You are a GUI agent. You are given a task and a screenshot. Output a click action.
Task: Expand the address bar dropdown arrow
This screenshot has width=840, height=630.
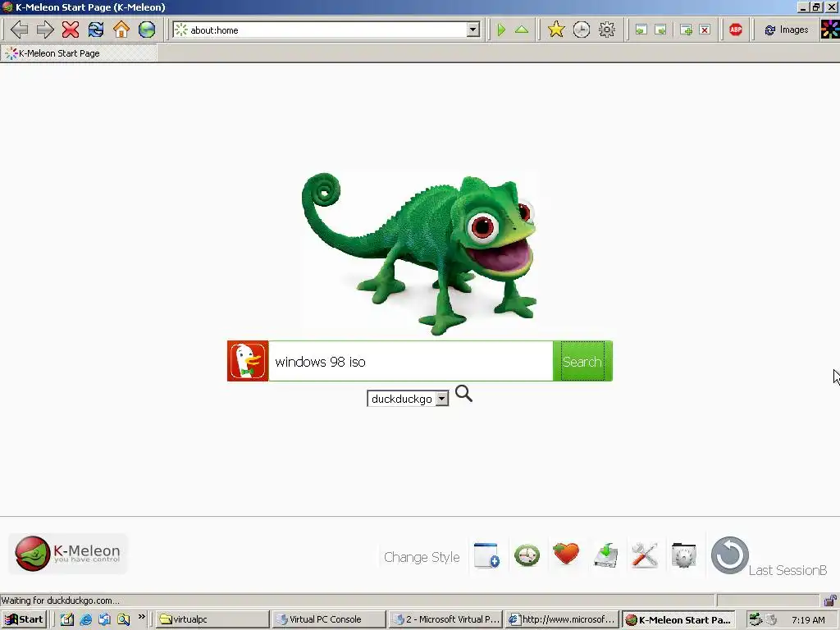(x=473, y=30)
